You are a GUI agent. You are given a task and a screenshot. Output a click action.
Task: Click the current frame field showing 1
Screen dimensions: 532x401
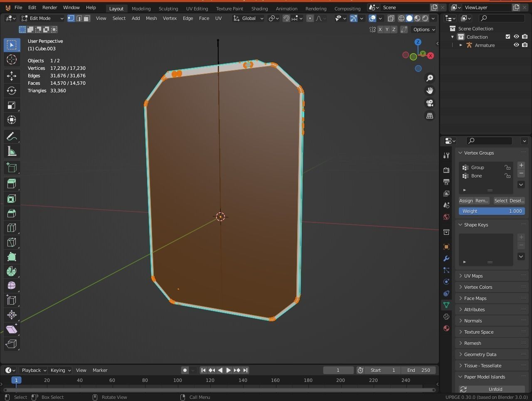coord(338,370)
